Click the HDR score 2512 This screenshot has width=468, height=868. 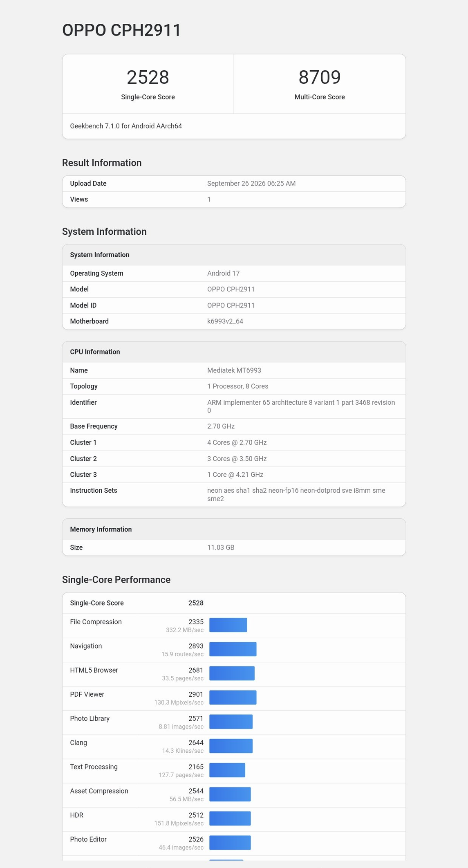[196, 815]
